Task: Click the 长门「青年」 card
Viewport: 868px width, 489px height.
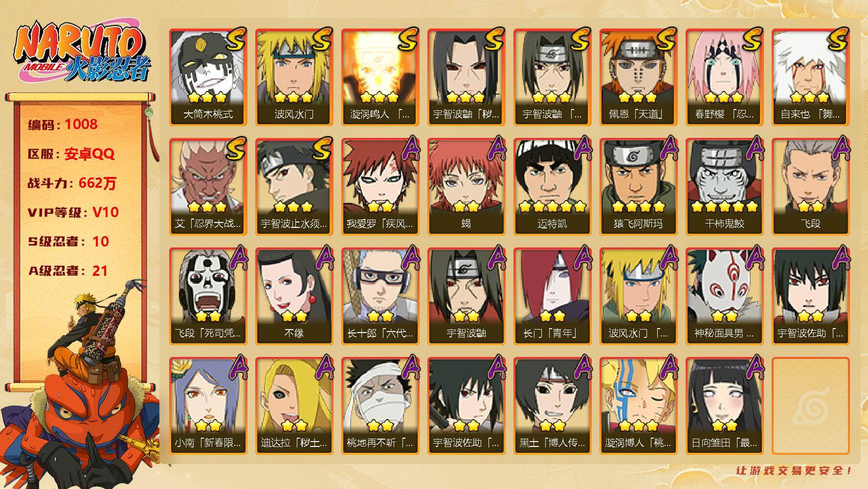Action: coord(552,296)
